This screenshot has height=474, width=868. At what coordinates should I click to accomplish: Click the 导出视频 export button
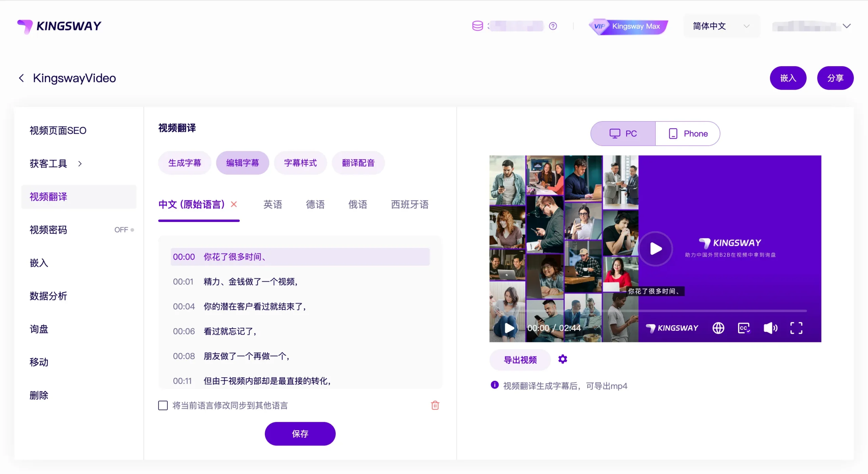(x=520, y=360)
